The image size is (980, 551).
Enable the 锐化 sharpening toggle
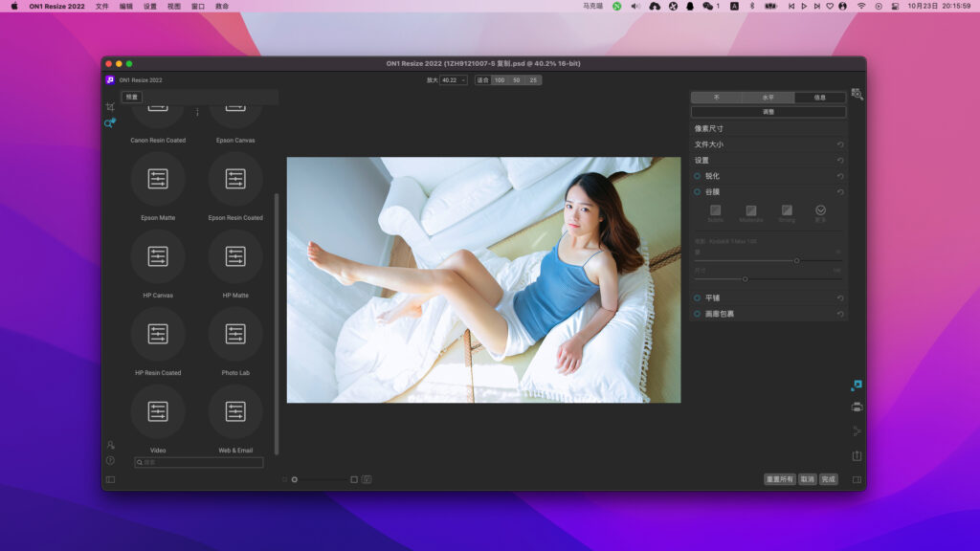pos(697,176)
